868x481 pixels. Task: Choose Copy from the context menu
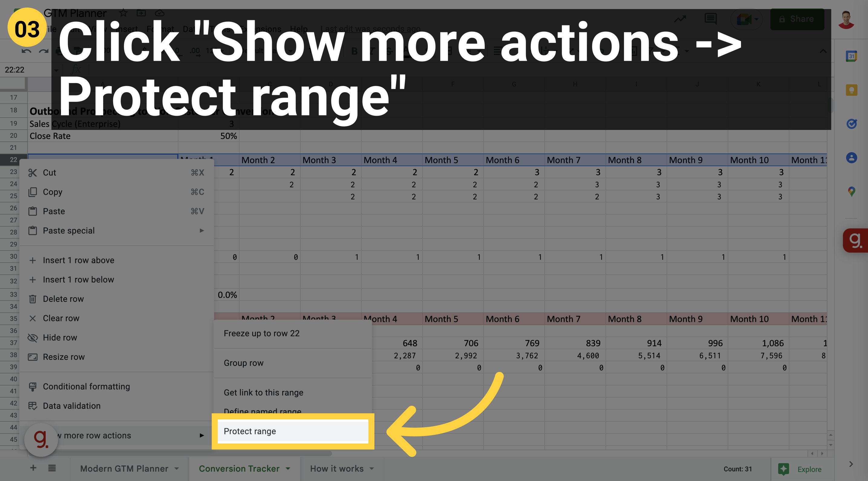[x=116, y=192]
